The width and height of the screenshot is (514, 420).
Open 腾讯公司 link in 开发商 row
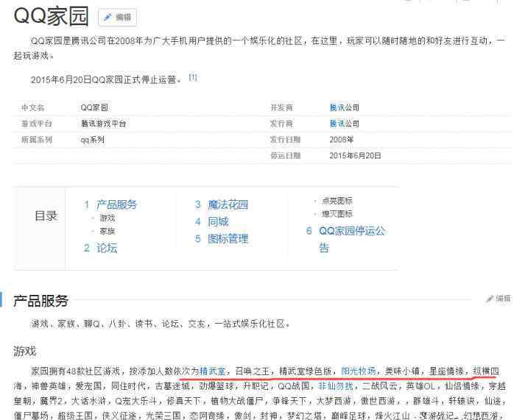(344, 107)
